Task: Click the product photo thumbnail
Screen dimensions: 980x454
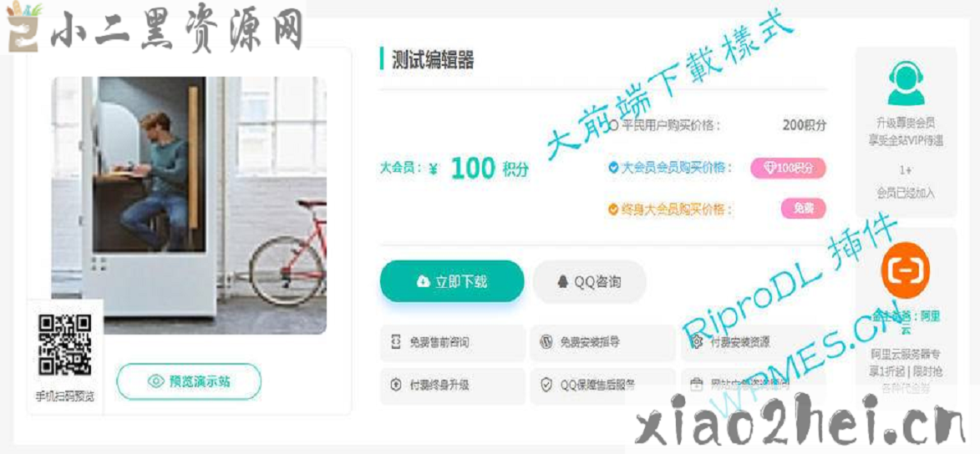Action: [189, 205]
